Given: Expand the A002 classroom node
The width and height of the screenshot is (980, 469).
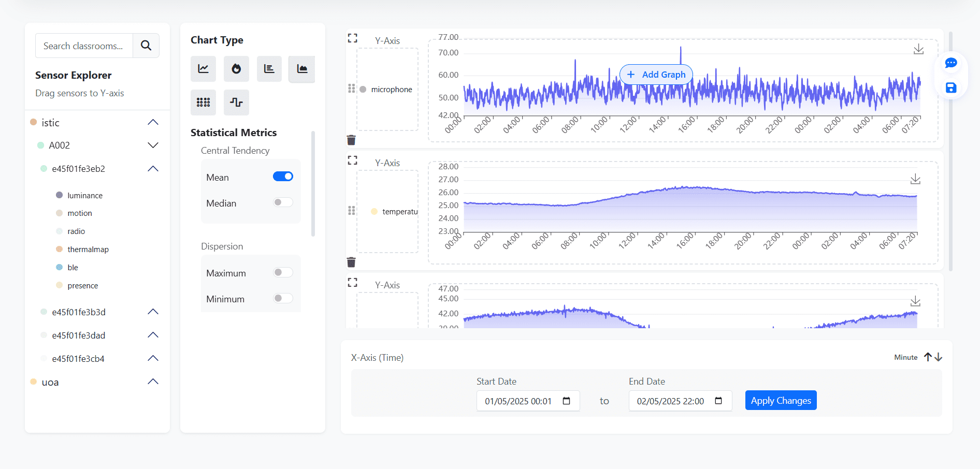Looking at the screenshot, I should pyautogui.click(x=153, y=145).
